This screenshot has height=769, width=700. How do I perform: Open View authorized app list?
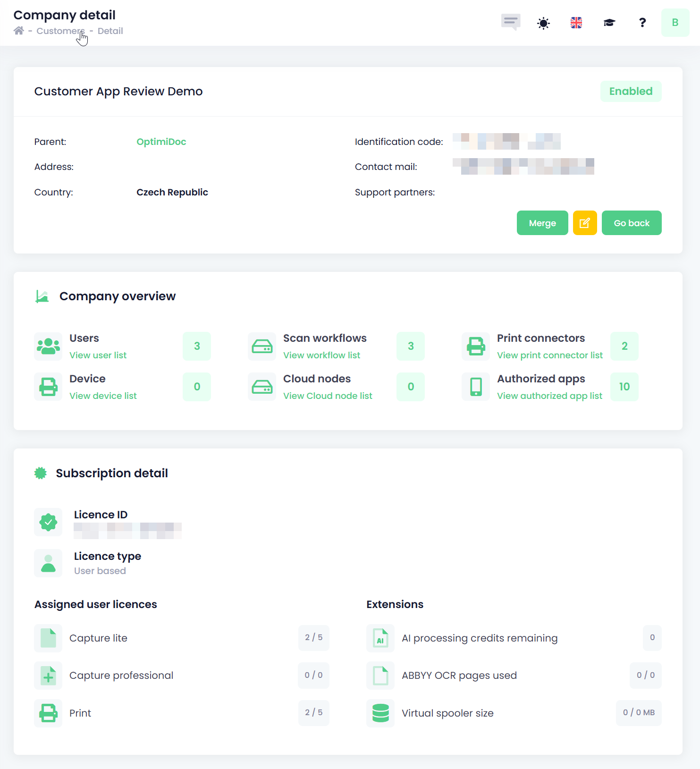click(549, 396)
